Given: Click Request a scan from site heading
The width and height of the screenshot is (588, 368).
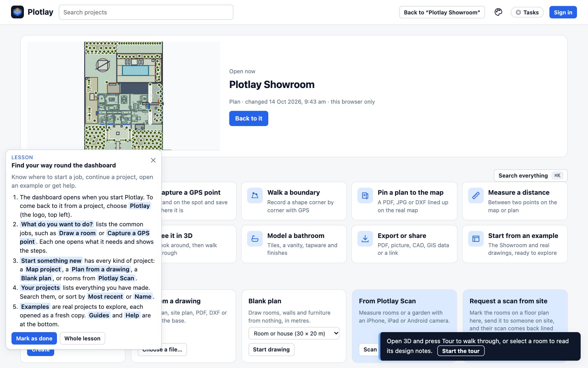Looking at the screenshot, I should (508, 301).
